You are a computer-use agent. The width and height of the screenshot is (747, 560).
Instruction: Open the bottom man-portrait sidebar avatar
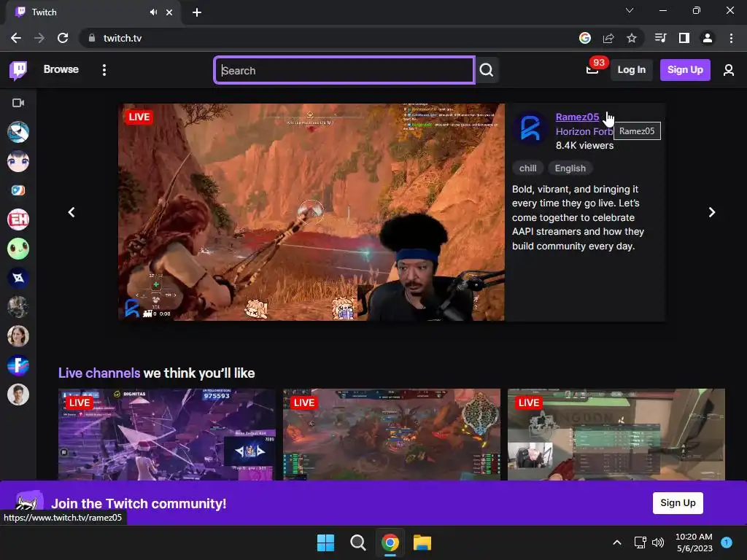[x=18, y=394]
